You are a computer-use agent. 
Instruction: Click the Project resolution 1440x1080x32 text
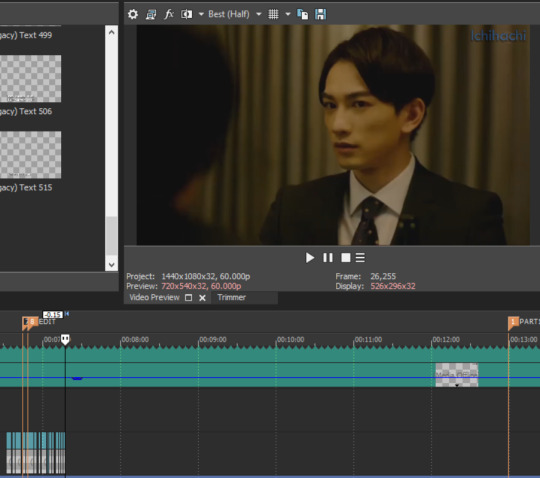tap(206, 277)
